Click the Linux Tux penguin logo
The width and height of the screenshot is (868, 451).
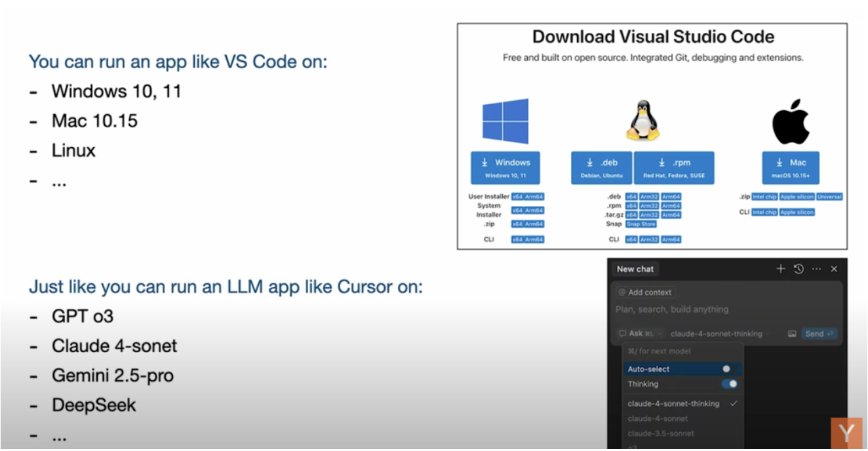tap(642, 121)
